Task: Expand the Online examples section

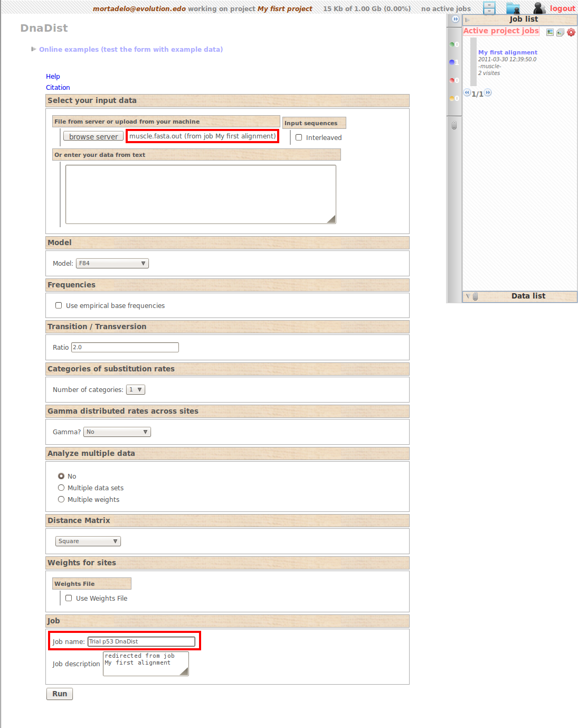Action: coord(130,49)
